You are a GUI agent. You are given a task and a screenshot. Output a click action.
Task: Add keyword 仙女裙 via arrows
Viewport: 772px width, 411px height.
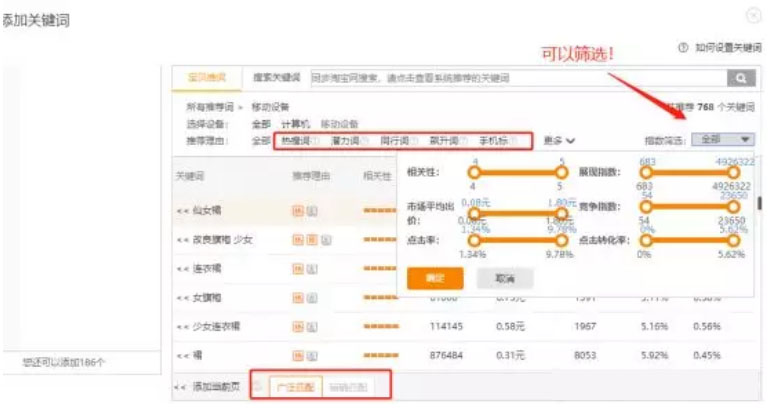pos(183,211)
